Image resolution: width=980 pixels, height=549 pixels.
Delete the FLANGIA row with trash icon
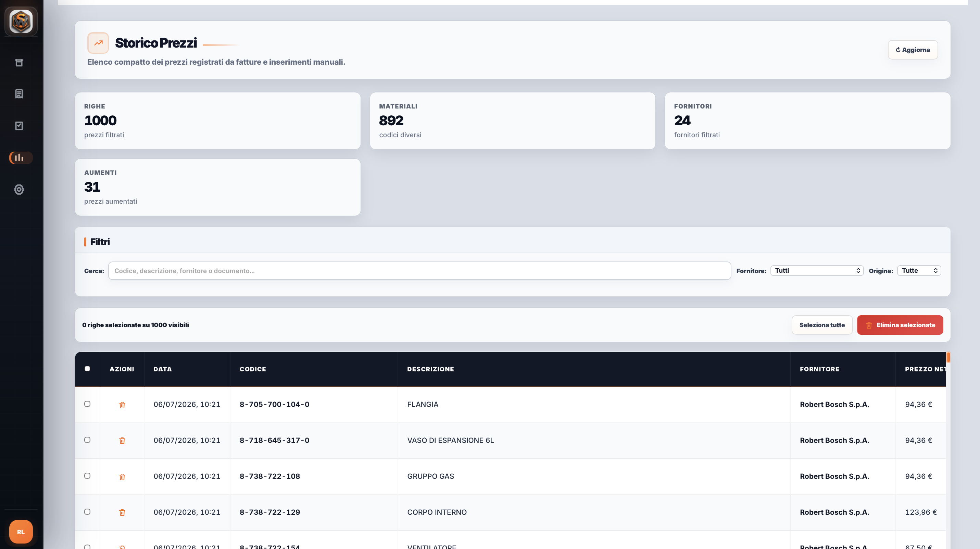coord(122,405)
